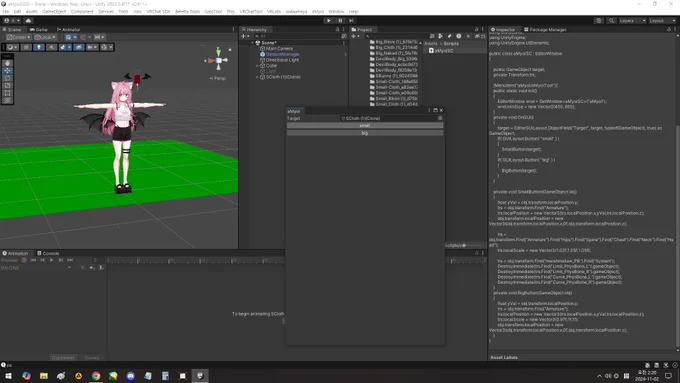Collapse the Scene root in Hierarchy

252,43
